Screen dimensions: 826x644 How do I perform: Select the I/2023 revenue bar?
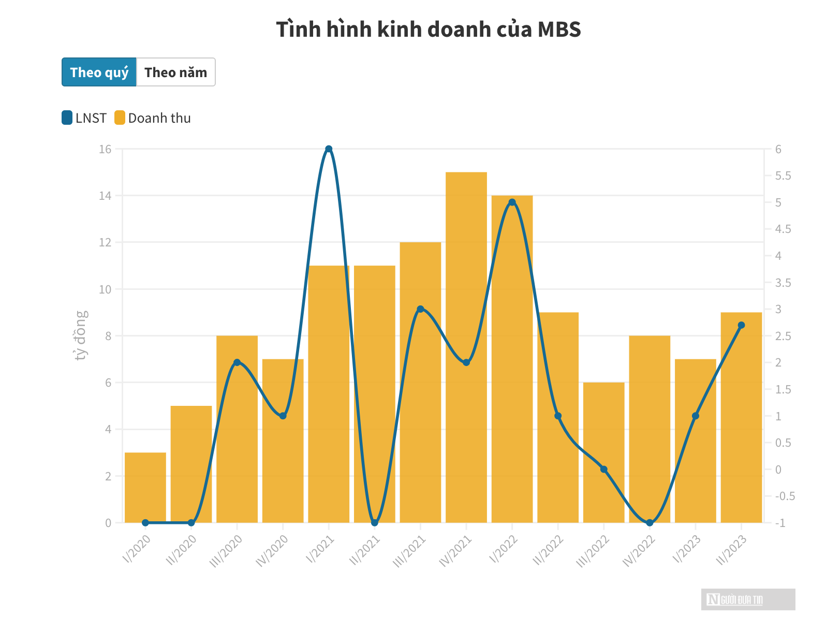tap(696, 441)
